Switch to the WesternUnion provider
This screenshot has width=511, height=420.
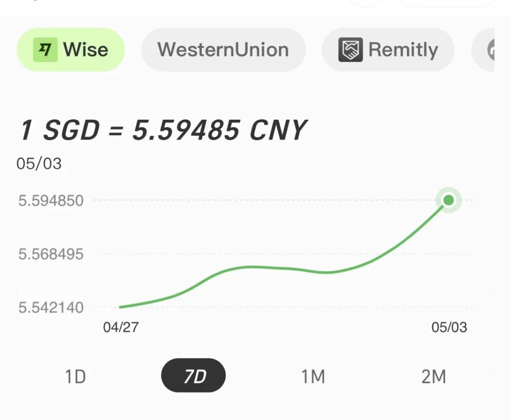click(223, 50)
